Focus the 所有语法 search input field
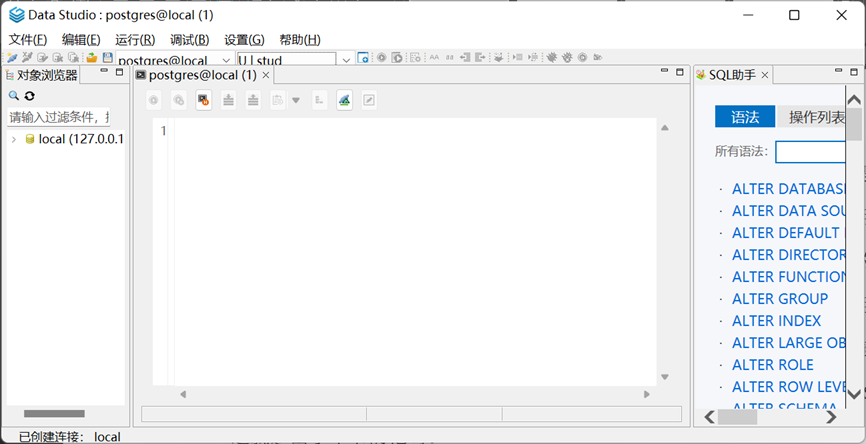Image resolution: width=866 pixels, height=444 pixels. click(x=810, y=152)
